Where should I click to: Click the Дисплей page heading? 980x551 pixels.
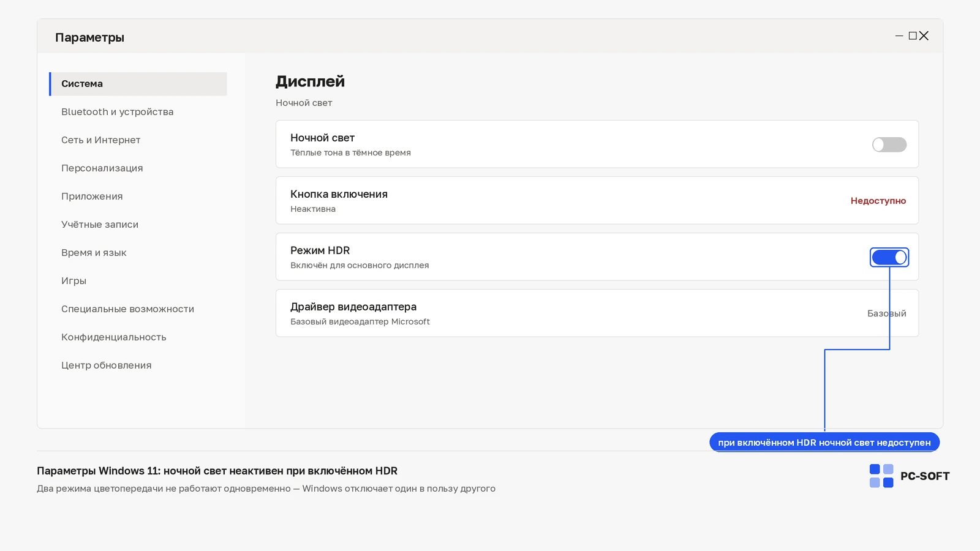[x=310, y=81]
